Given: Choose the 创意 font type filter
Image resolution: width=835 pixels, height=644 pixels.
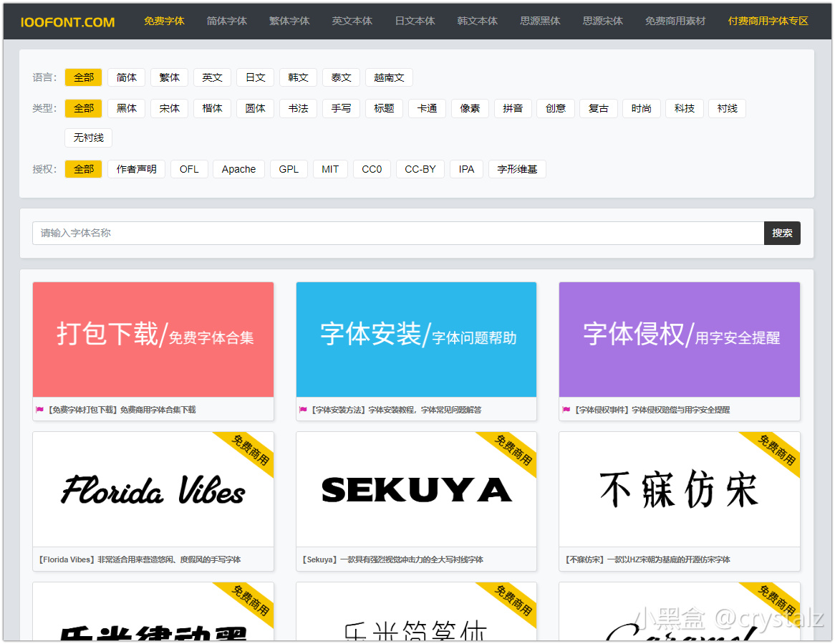Looking at the screenshot, I should [x=556, y=108].
